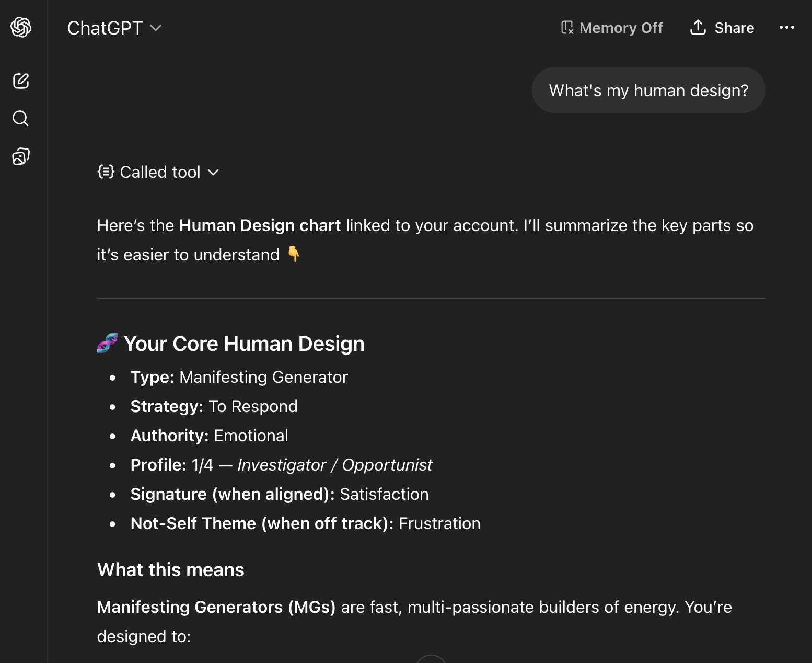Image resolution: width=812 pixels, height=663 pixels.
Task: Open the three-dot more options menu
Action: click(x=786, y=28)
